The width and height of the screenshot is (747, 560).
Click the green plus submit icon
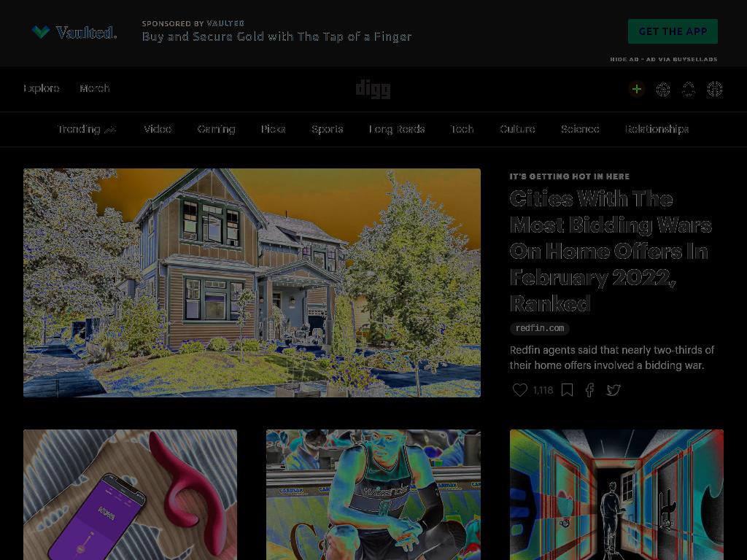coord(636,89)
